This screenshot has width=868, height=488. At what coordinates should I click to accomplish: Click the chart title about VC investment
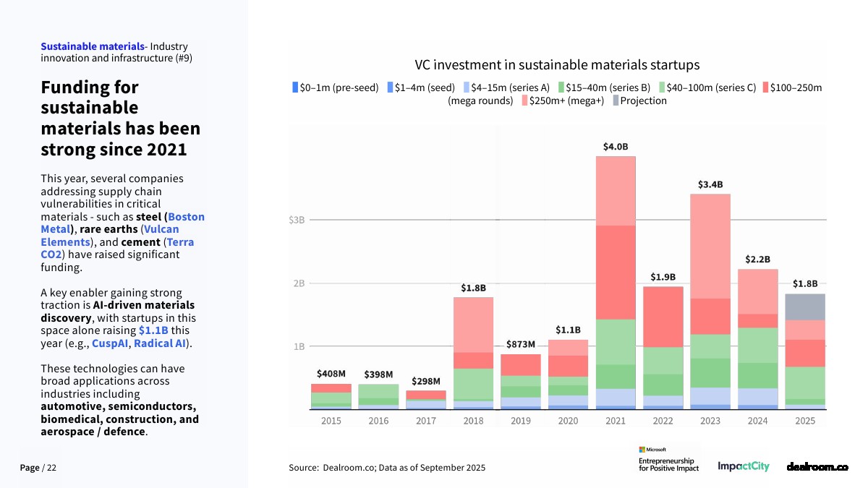[557, 65]
